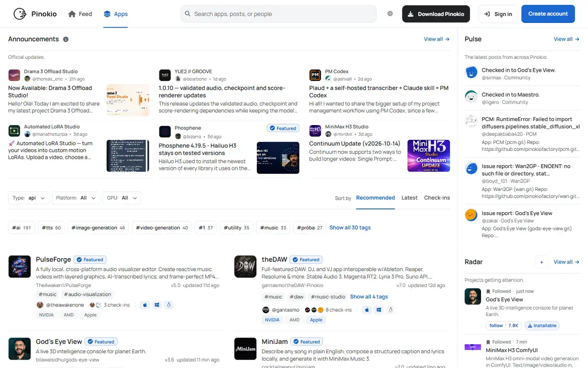Click the YUE2 // GROOVE app icon
The image size is (588, 368).
(x=165, y=75)
